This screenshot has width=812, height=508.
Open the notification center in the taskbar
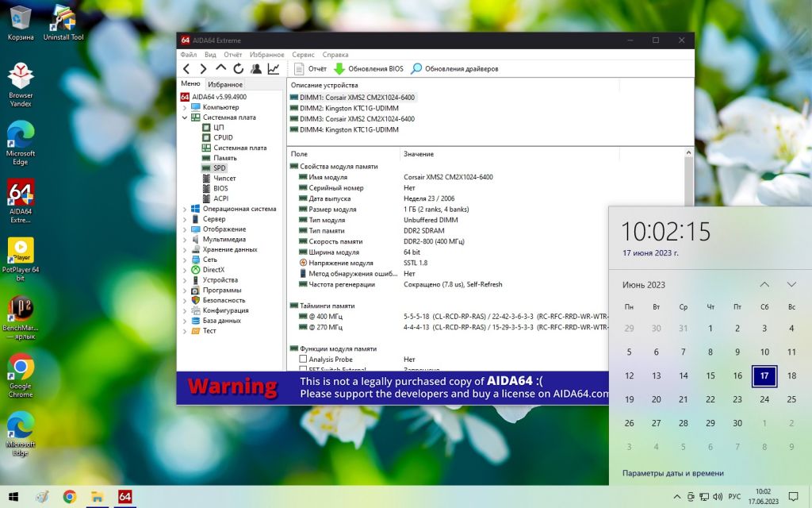tap(793, 497)
